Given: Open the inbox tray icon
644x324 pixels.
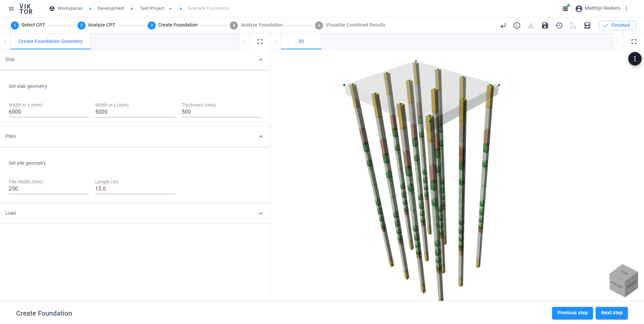Looking at the screenshot, I should pos(587,25).
